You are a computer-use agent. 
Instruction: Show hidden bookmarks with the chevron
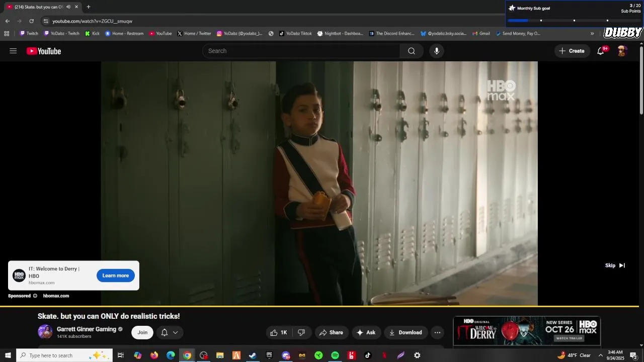(592, 34)
